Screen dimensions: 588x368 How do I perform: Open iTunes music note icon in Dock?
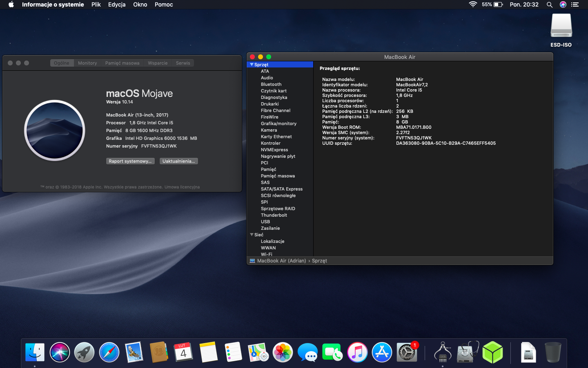coord(357,352)
